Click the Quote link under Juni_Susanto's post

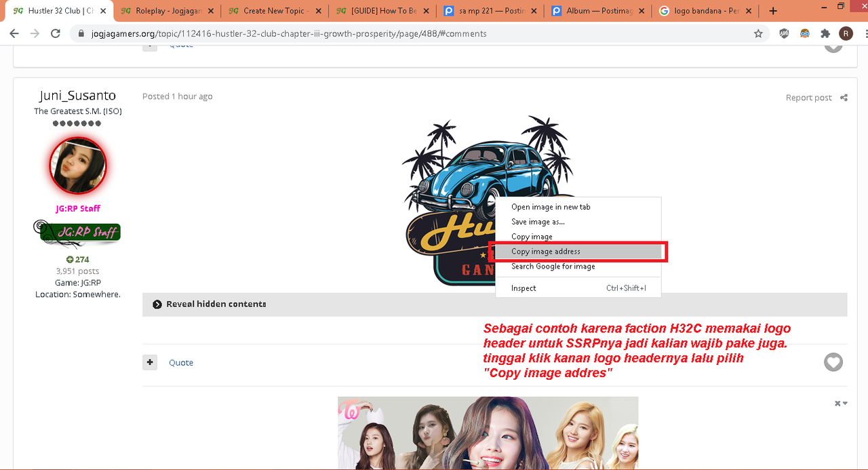pyautogui.click(x=181, y=363)
